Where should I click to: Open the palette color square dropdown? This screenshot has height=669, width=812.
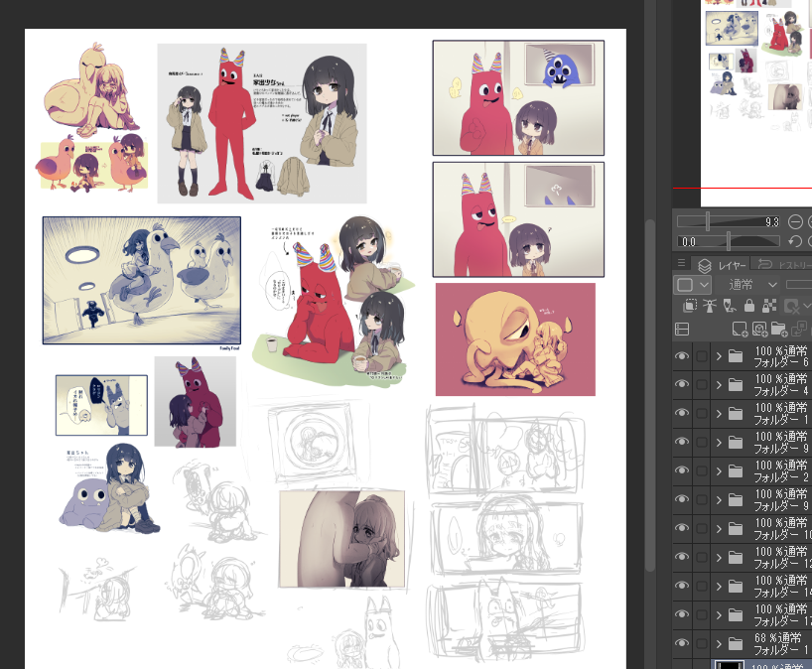tap(691, 285)
